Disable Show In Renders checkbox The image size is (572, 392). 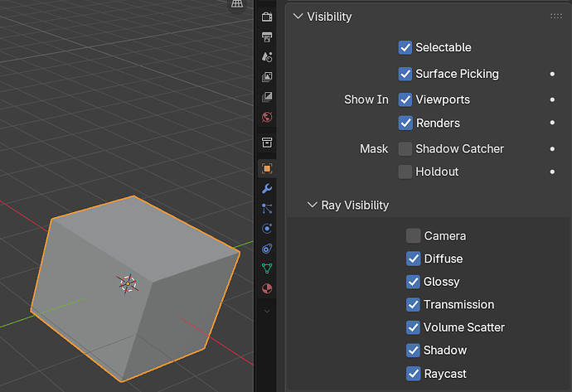[x=405, y=123]
